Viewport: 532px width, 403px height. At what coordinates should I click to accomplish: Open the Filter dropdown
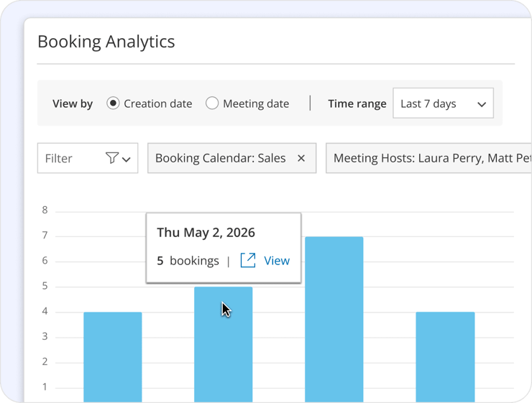88,158
